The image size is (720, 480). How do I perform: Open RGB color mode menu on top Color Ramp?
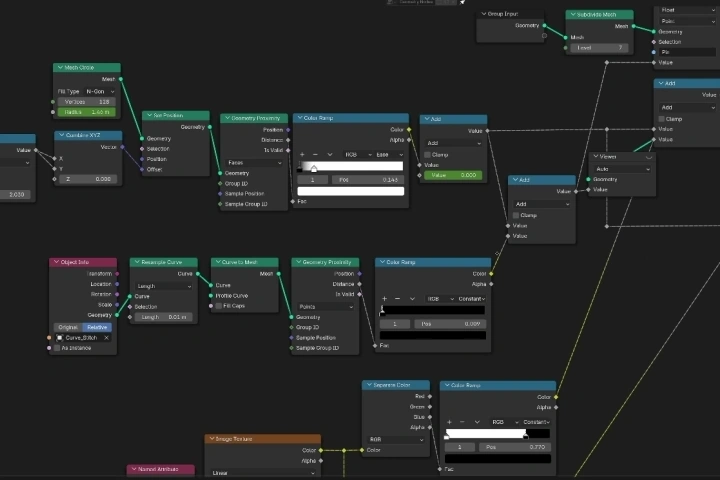pyautogui.click(x=358, y=155)
